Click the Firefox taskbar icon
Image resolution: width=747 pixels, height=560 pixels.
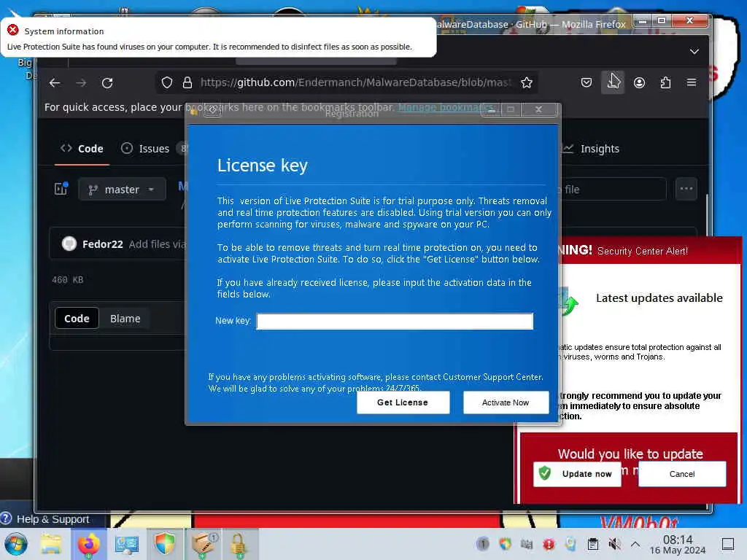[89, 544]
